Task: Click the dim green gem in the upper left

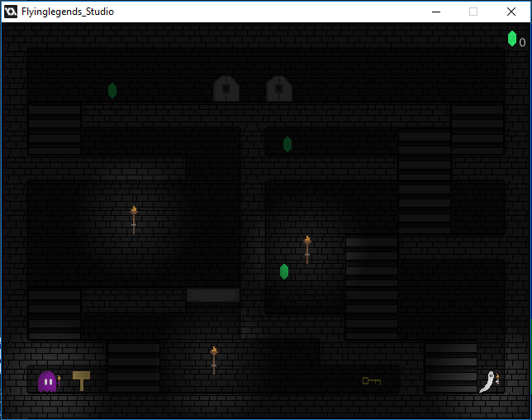Action: coord(112,91)
